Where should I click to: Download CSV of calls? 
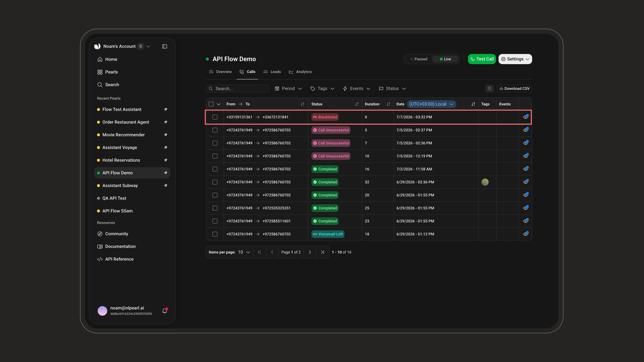(514, 88)
